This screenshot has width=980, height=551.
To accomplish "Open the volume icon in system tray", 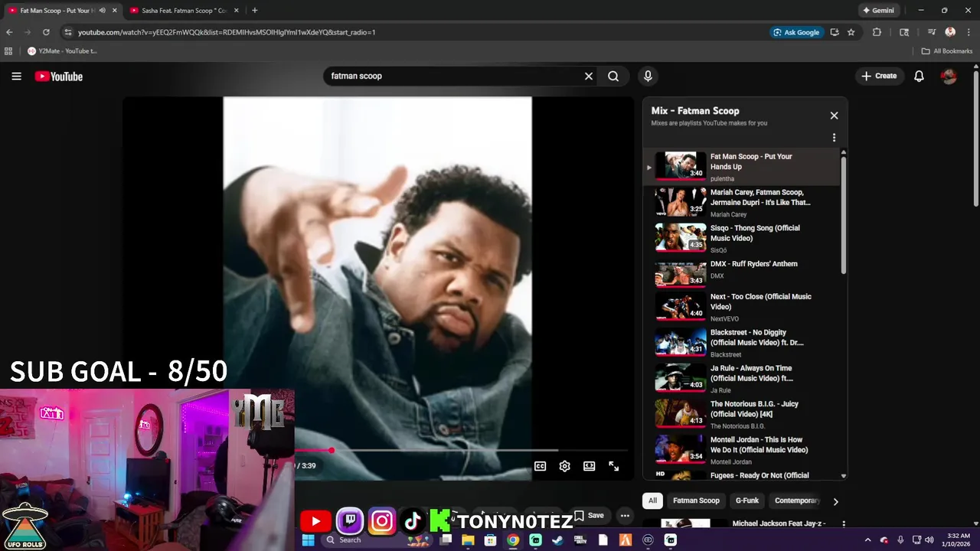I will pyautogui.click(x=929, y=540).
